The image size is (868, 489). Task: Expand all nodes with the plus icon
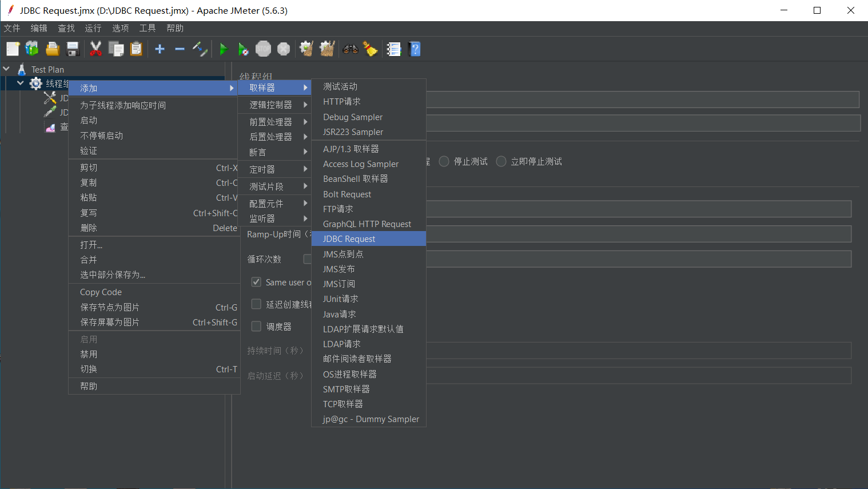pos(160,49)
